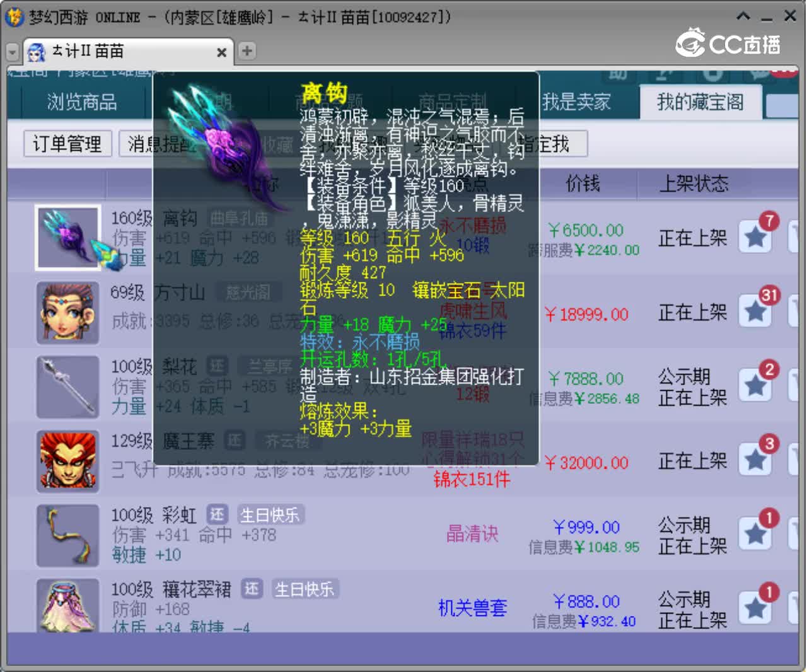Select the character tab
Screen dimensions: 807x672
129,51
